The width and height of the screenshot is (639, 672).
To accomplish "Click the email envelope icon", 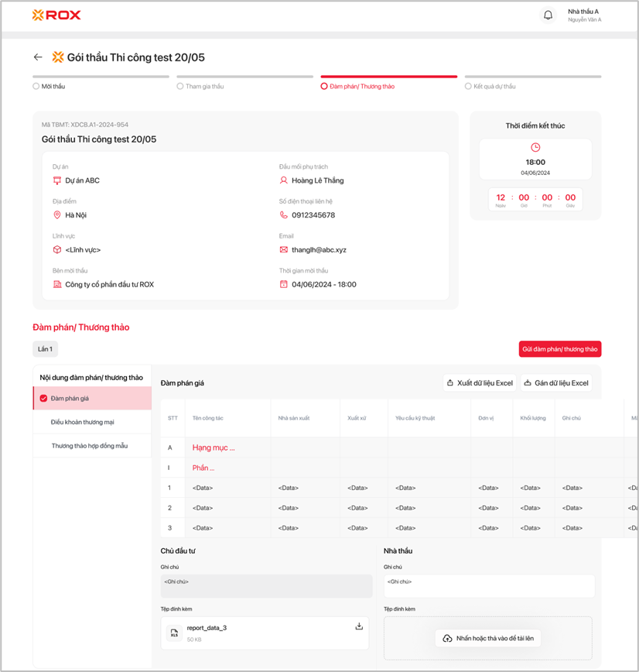I will [284, 250].
